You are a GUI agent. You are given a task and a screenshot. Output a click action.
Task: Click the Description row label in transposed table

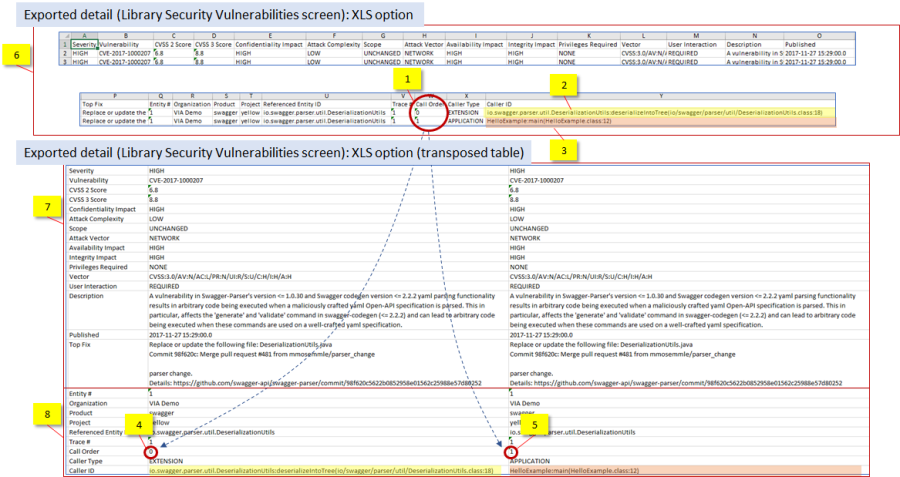point(90,295)
